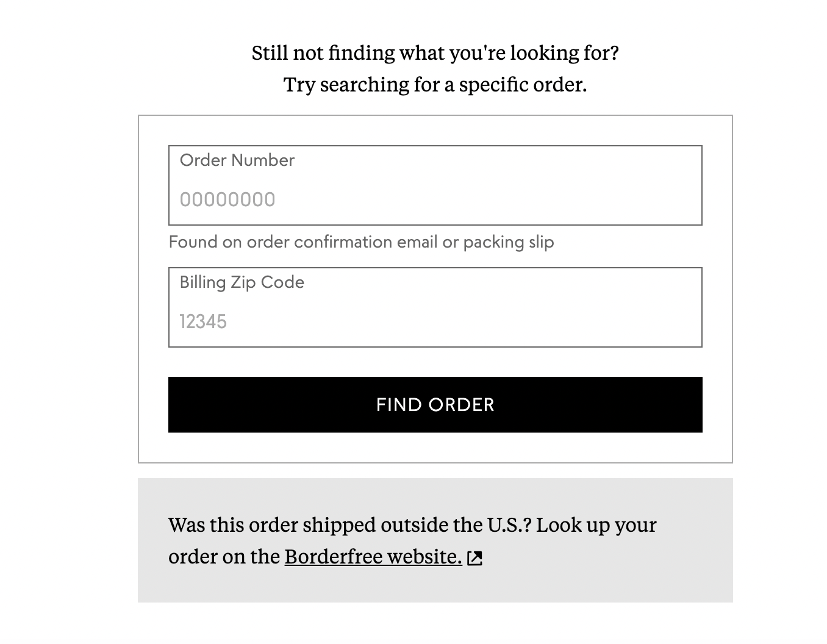Open the Borderfree website link
The width and height of the screenshot is (827, 644).
coord(373,557)
